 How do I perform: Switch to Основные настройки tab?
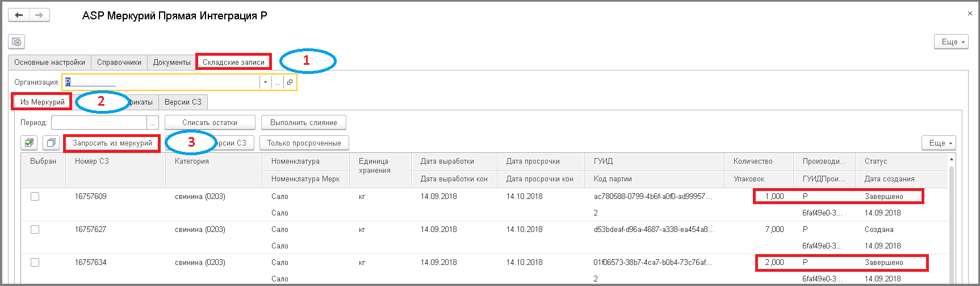pos(50,62)
